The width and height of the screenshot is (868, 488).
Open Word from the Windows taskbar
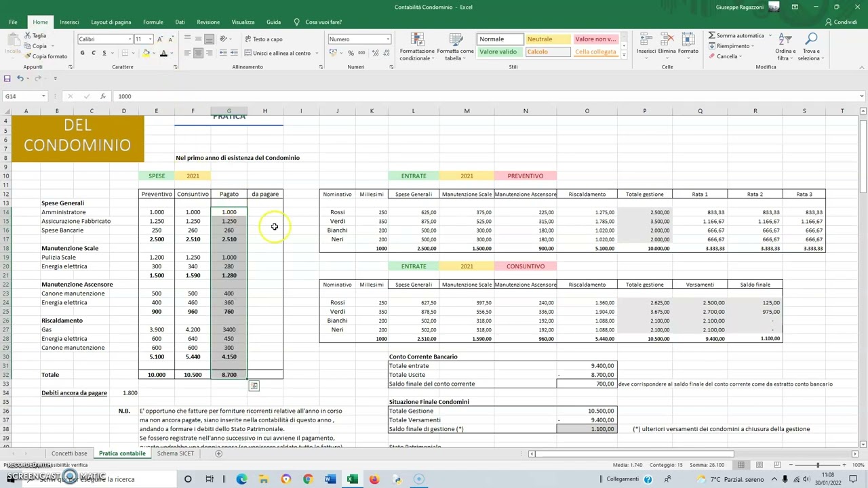330,479
